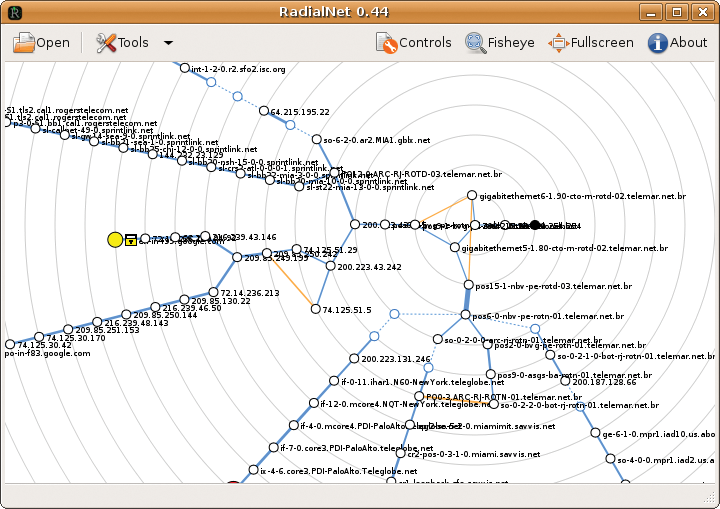This screenshot has height=509, width=720.
Task: Select node gigabitethernet5-1.80-cto-m-rotd-02
Action: [x=455, y=248]
